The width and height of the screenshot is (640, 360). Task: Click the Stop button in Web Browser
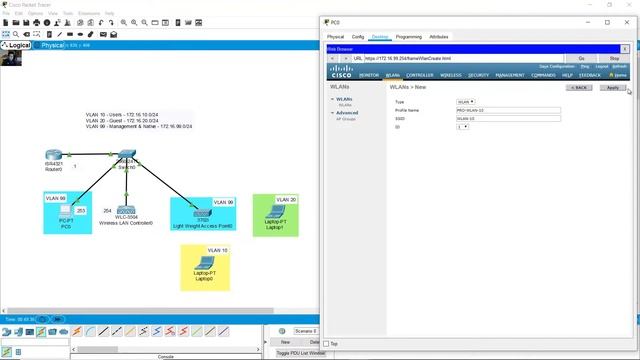pyautogui.click(x=614, y=58)
